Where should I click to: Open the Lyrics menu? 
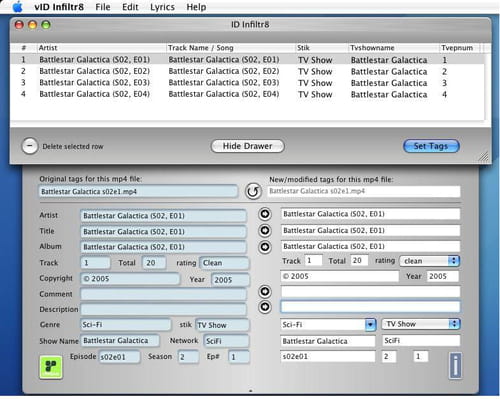(x=162, y=7)
